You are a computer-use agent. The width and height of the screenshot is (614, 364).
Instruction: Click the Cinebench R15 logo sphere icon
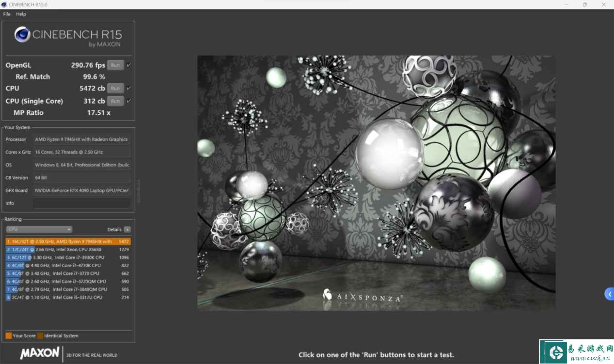pos(22,34)
